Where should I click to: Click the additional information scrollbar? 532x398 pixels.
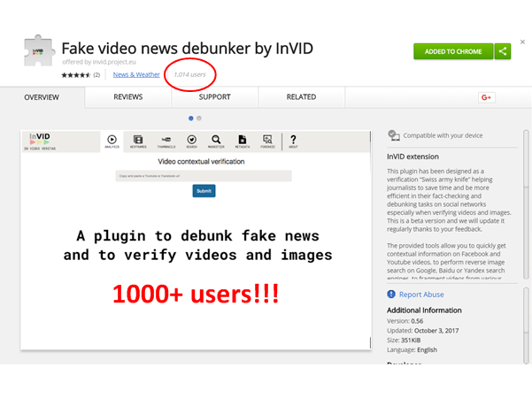[526, 325]
